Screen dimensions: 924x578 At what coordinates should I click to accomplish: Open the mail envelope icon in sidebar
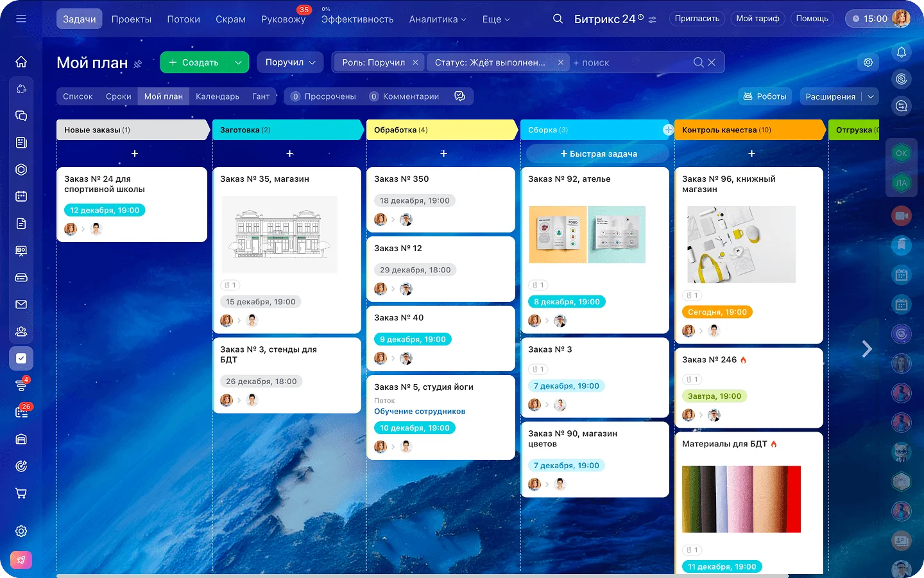click(21, 304)
